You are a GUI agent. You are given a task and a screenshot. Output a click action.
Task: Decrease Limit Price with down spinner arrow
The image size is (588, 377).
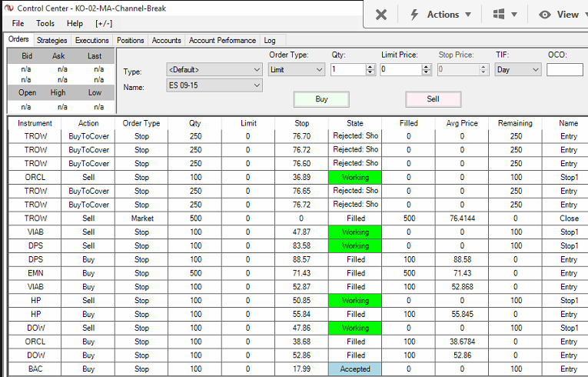click(x=426, y=72)
